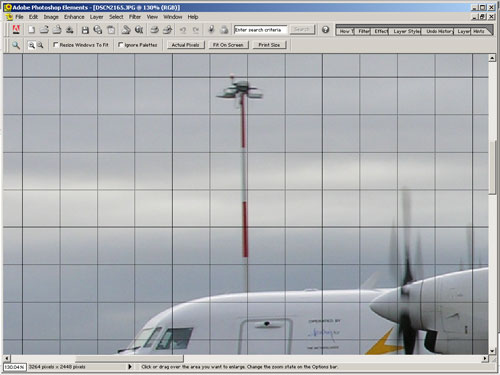Click the Zoom tool magnifying glass icon
Viewport: 500px width, 375px height.
16,45
